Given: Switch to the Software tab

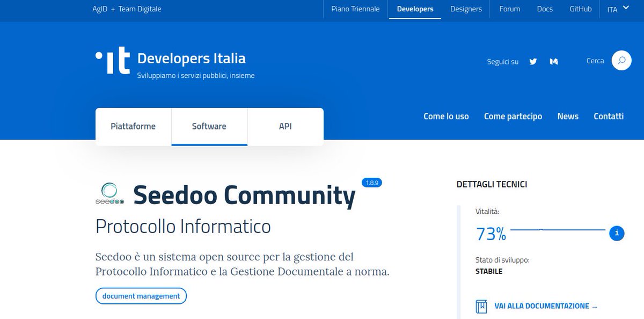Looking at the screenshot, I should coord(209,127).
